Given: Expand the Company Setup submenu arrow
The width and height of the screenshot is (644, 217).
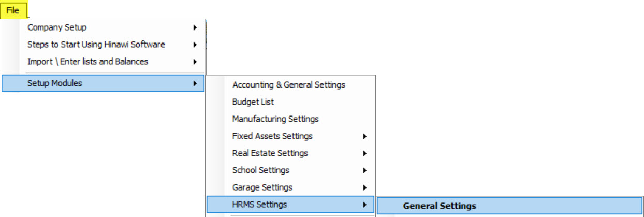Looking at the screenshot, I should click(x=195, y=27).
